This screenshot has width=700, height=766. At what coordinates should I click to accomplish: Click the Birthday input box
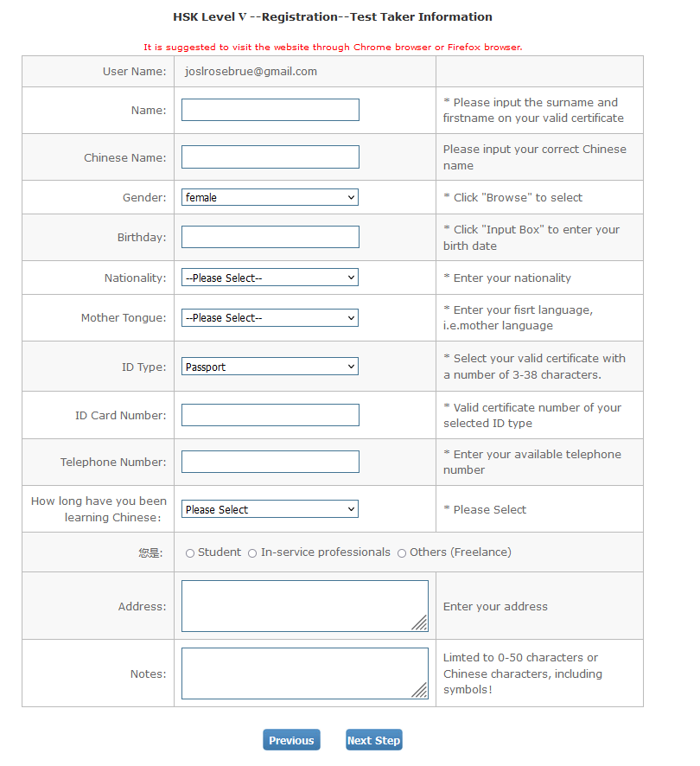tap(270, 237)
